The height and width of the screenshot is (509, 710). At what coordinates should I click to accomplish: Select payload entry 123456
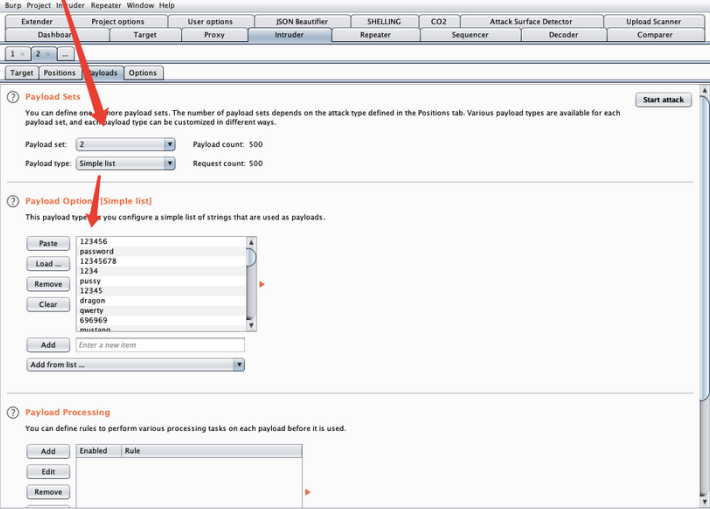[162, 242]
